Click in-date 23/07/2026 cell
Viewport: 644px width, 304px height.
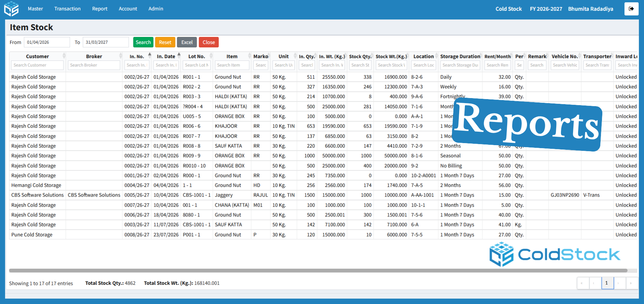[166, 234]
